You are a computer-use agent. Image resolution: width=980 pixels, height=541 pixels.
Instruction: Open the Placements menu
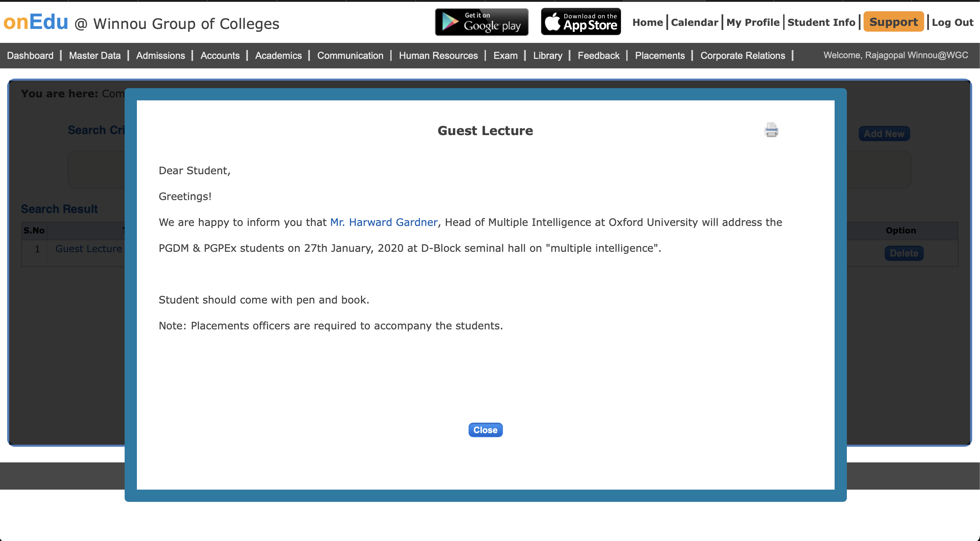click(x=660, y=55)
